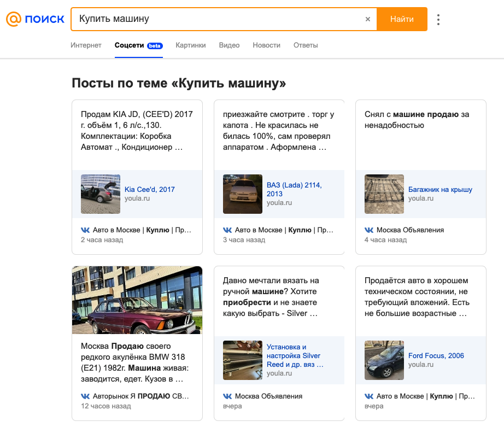Open Москва Объявления group of knitting post
Viewport: 504px width, 427px height.
(268, 396)
